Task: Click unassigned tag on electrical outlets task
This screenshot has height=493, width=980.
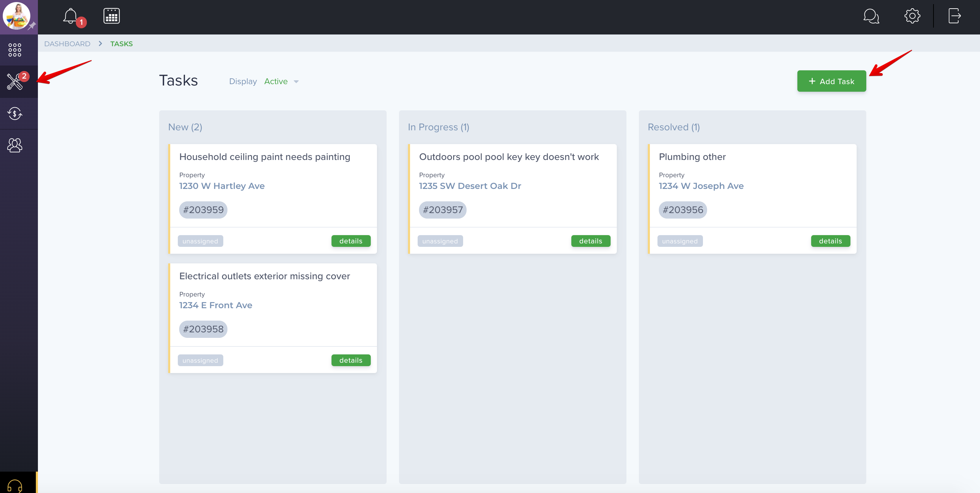Action: tap(200, 360)
